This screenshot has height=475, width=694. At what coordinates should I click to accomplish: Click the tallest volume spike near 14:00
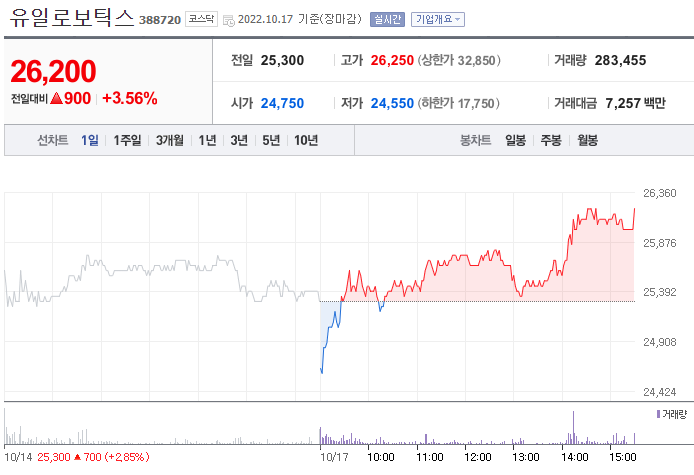coord(574,428)
